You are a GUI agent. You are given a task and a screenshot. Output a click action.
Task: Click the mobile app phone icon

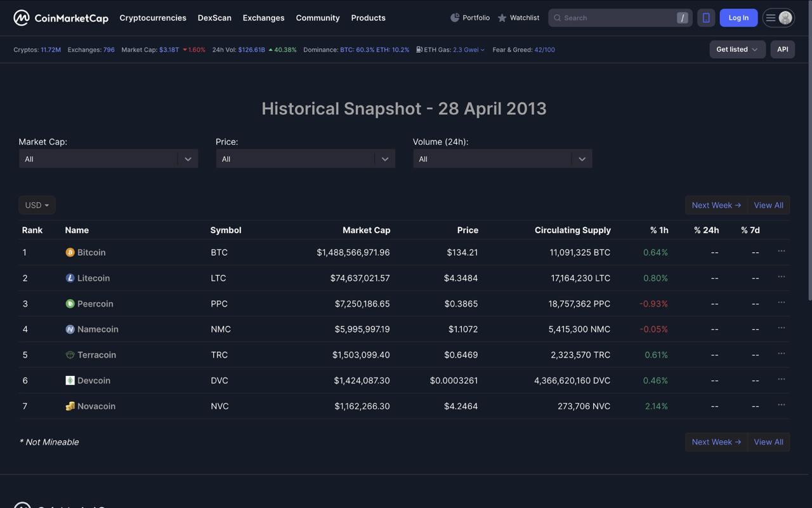pos(706,18)
